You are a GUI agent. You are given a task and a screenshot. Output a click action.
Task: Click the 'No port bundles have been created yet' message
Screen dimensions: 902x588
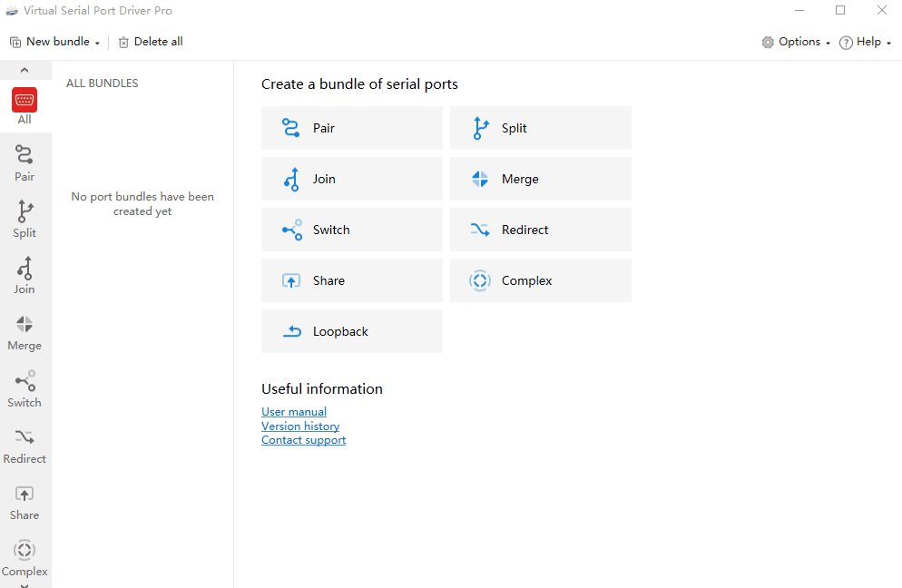click(x=142, y=204)
